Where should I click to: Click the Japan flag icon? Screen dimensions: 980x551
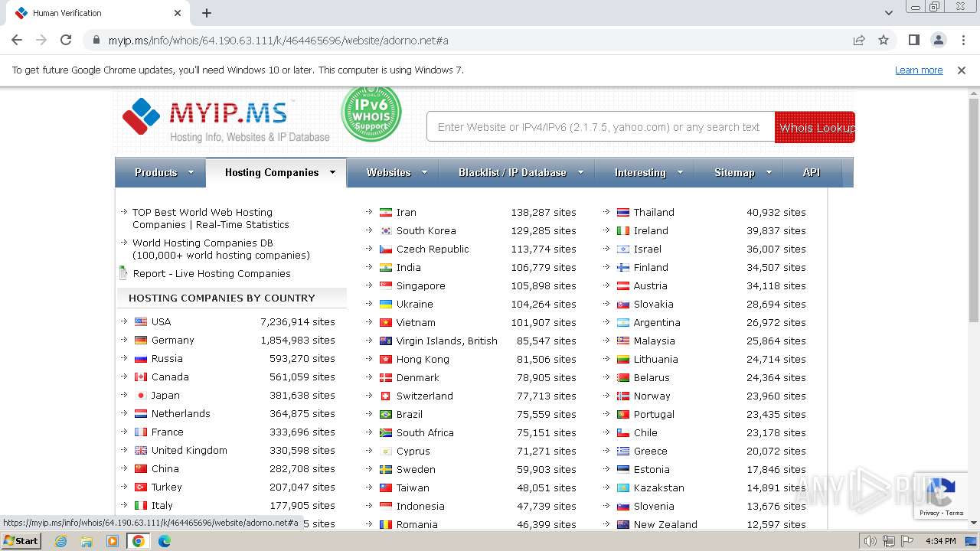[141, 396]
